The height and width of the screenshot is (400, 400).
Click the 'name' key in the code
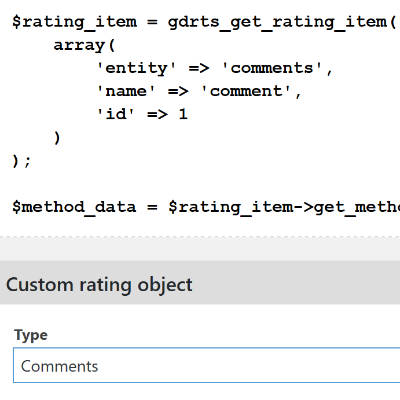coord(126,91)
